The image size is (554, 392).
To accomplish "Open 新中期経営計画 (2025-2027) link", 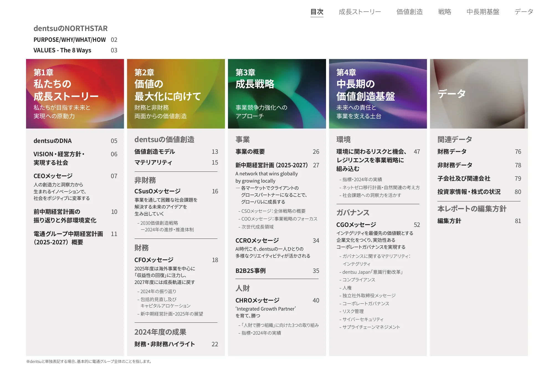I will (x=271, y=165).
